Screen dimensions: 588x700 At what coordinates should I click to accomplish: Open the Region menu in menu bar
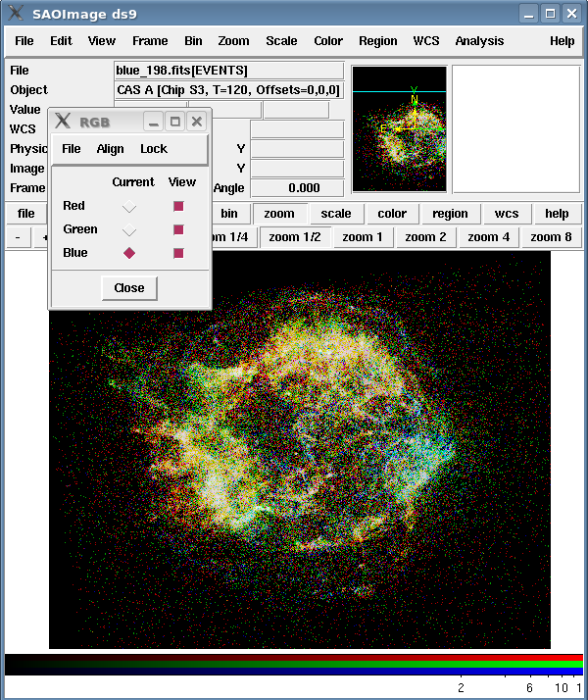point(377,41)
